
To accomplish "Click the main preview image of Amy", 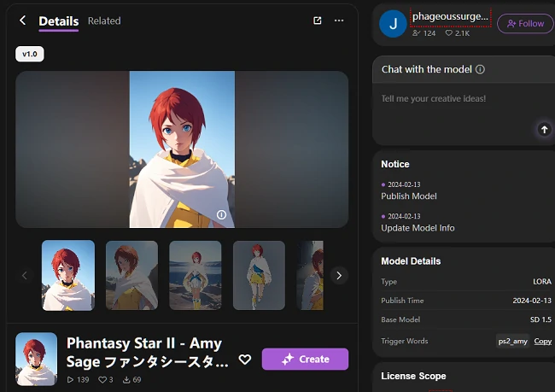I will (x=182, y=149).
